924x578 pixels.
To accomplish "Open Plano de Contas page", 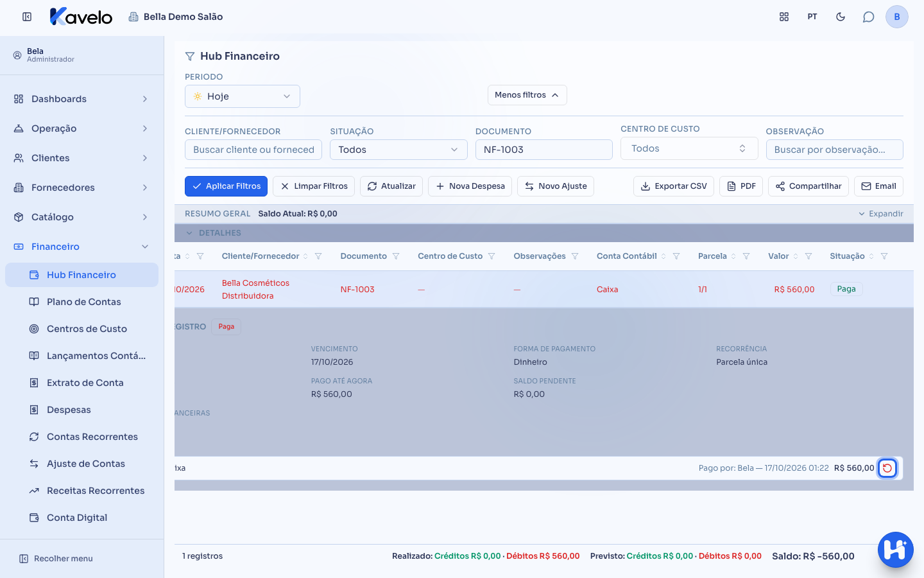I will click(x=82, y=302).
